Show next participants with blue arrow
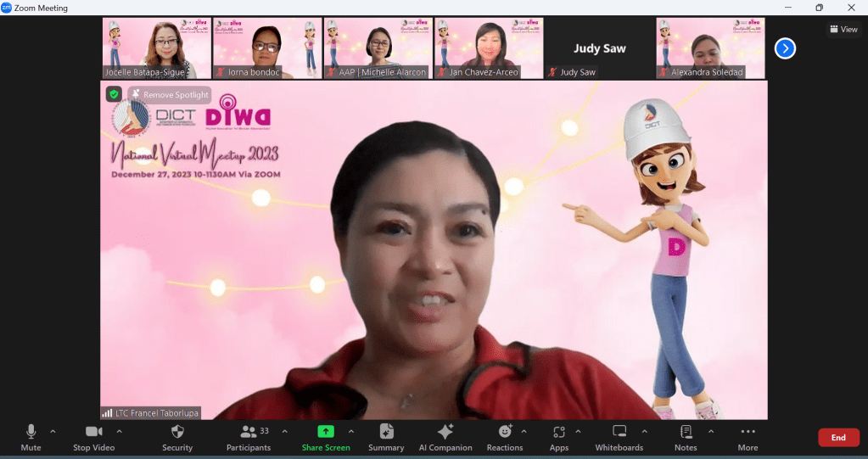The width and height of the screenshot is (868, 459). [x=785, y=48]
